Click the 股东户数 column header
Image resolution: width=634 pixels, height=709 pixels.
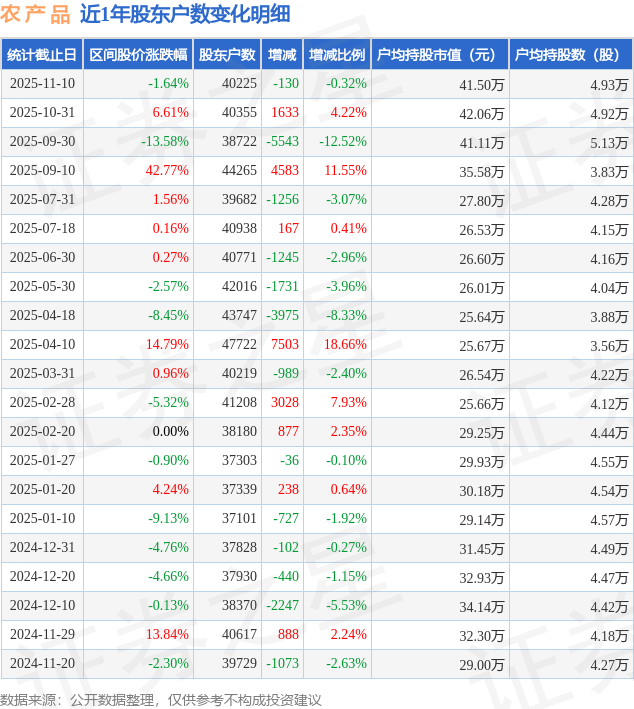pyautogui.click(x=226, y=55)
